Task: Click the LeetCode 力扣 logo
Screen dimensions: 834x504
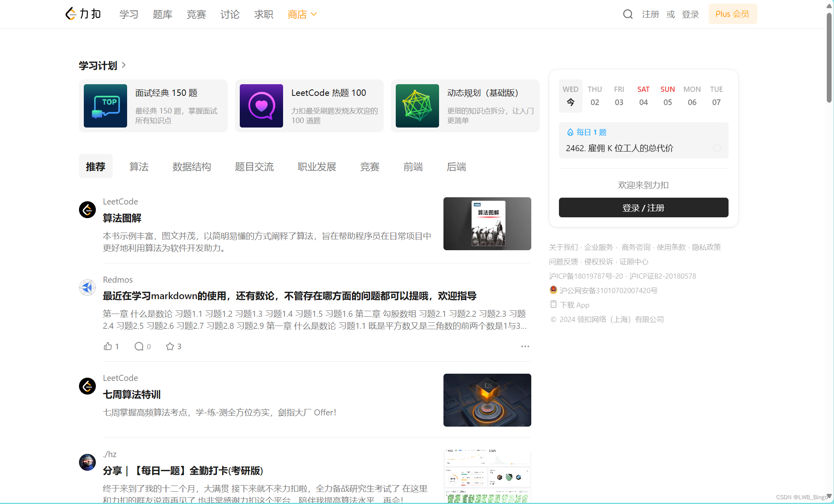Action: (x=83, y=14)
